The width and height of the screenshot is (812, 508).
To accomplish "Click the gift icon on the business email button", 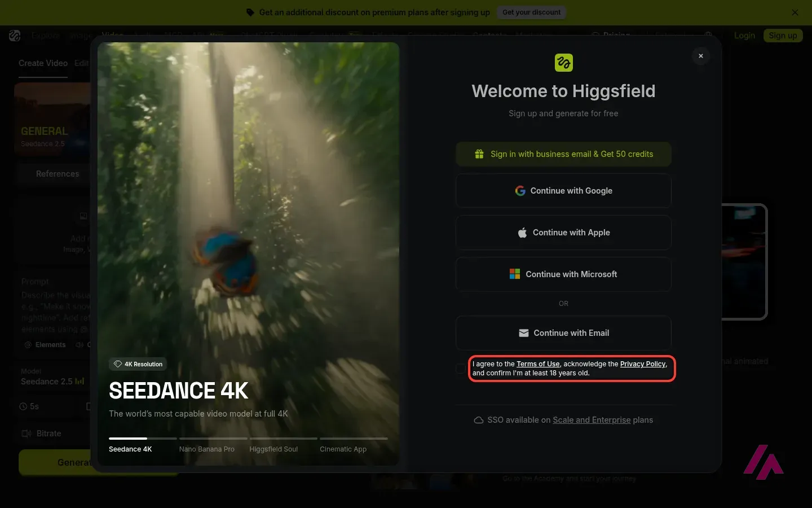I will 479,154.
